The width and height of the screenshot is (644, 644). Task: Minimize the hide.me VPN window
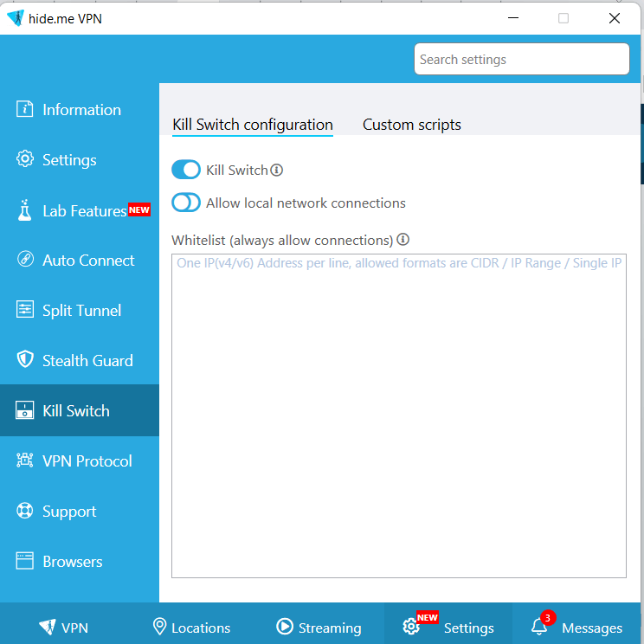coord(513,18)
